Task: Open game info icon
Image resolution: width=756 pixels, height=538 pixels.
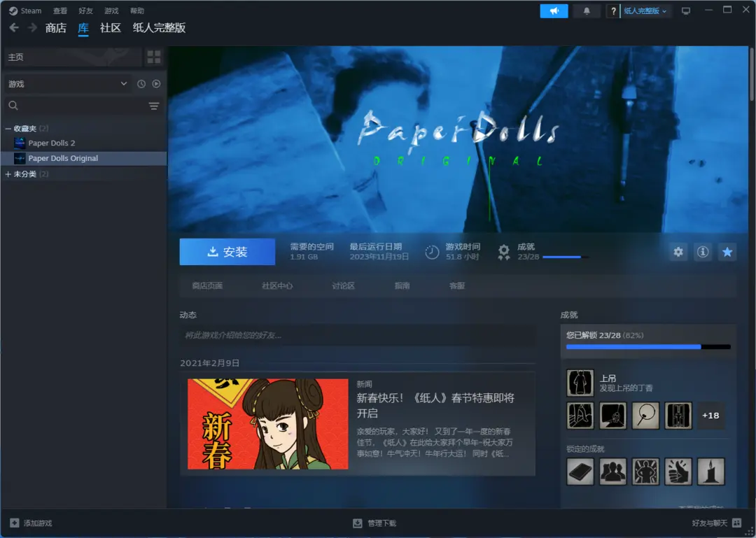Action: click(703, 252)
